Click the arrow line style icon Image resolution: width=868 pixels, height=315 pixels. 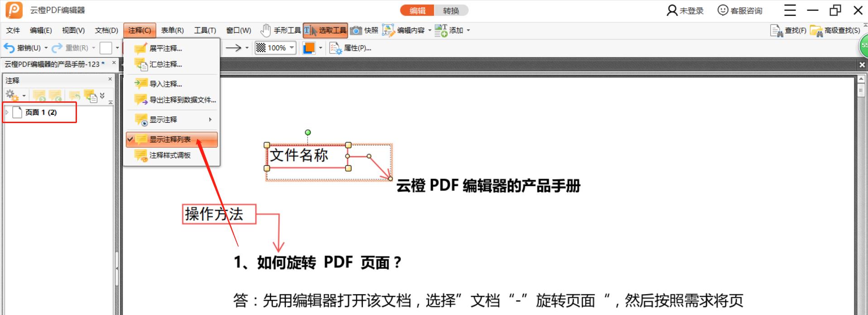[233, 48]
